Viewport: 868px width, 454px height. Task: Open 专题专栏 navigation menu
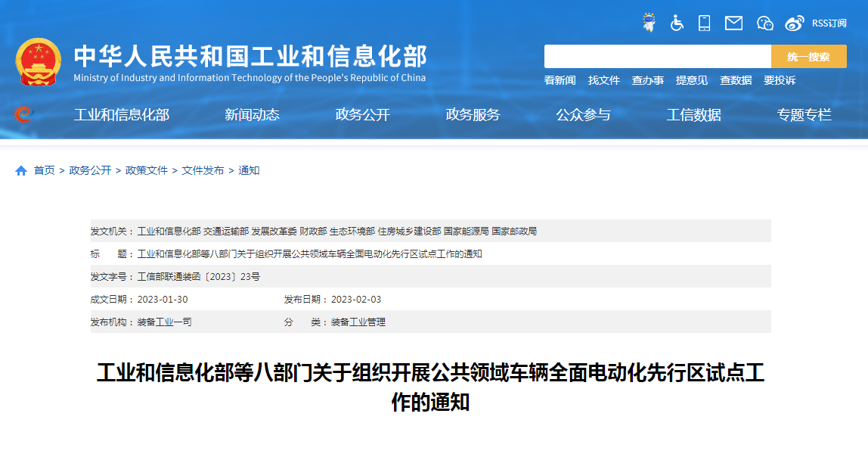point(804,114)
